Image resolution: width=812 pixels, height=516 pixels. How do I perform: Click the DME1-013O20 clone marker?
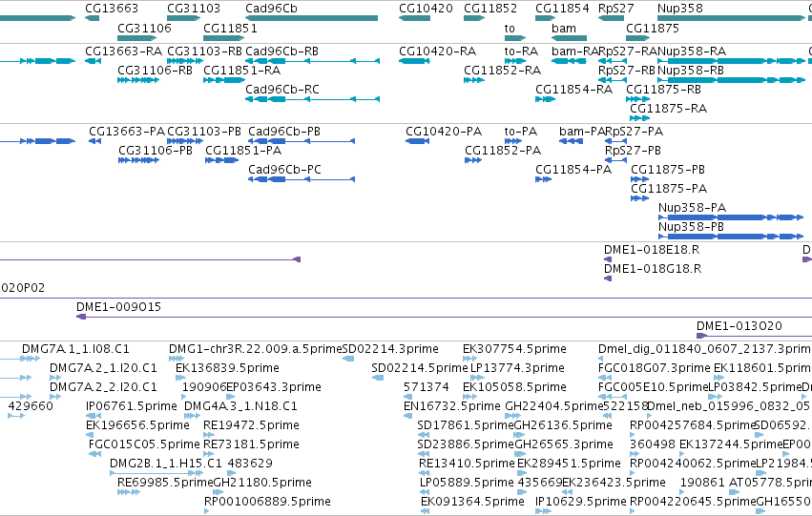point(701,336)
